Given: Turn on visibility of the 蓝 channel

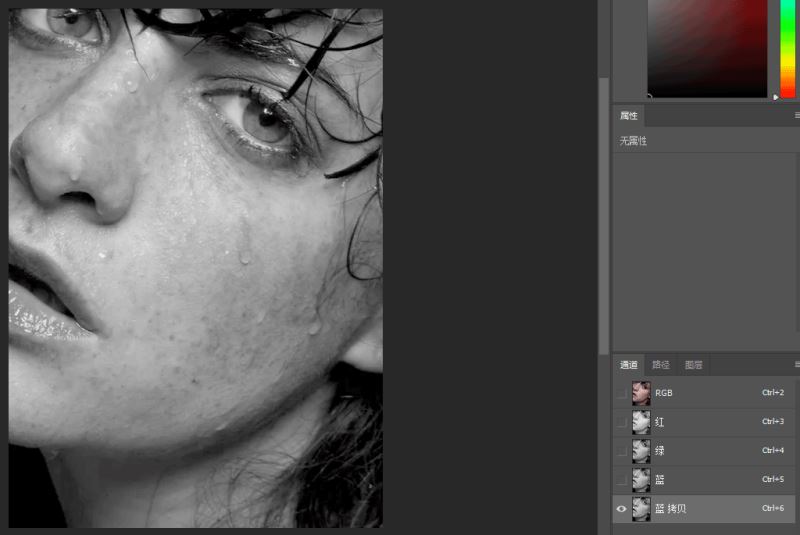Looking at the screenshot, I should point(621,479).
